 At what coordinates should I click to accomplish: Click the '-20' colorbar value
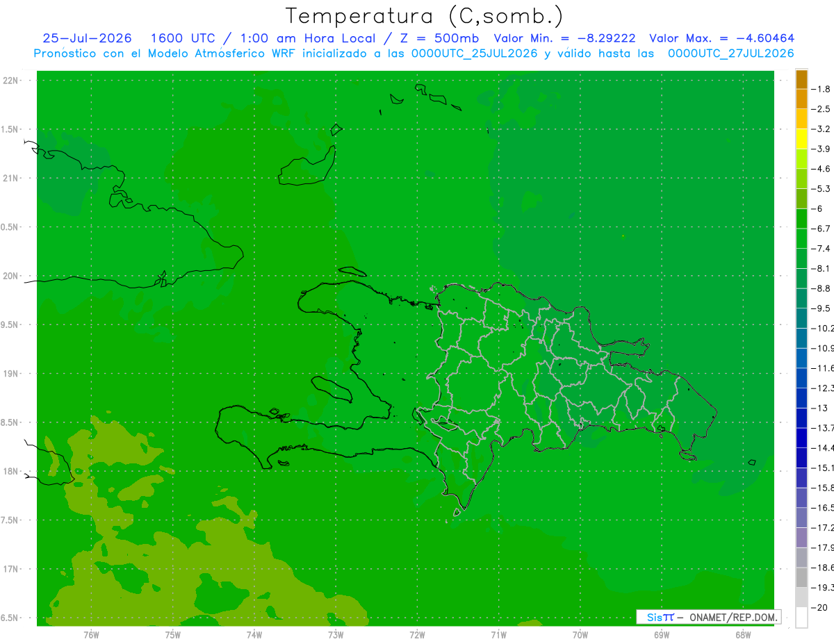(820, 608)
